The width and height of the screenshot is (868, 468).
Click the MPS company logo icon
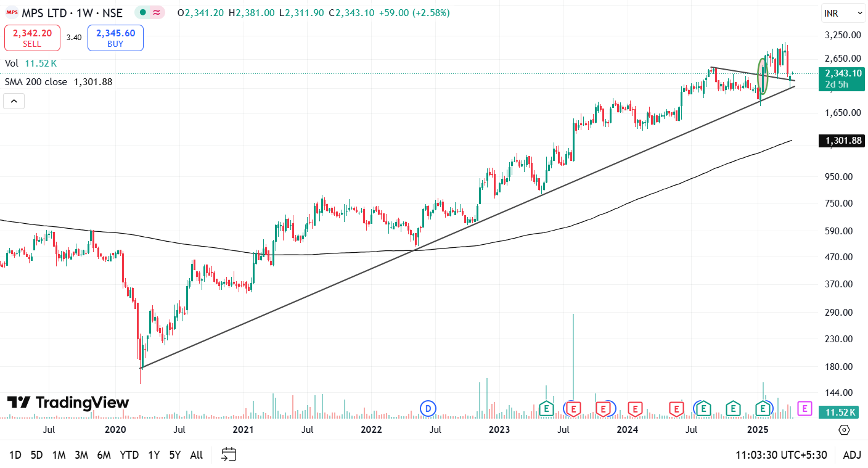(11, 13)
